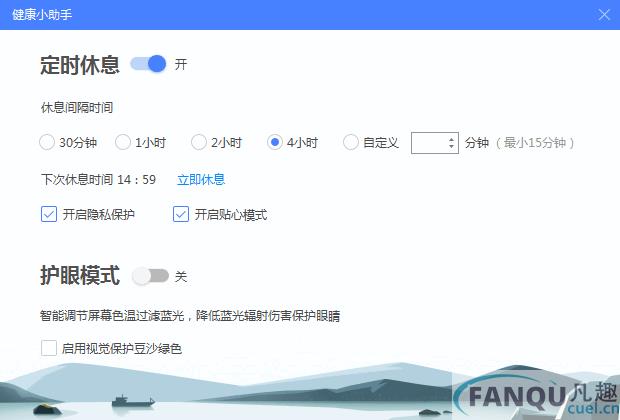
Task: Close the 健康小助手 window
Action: [x=604, y=15]
